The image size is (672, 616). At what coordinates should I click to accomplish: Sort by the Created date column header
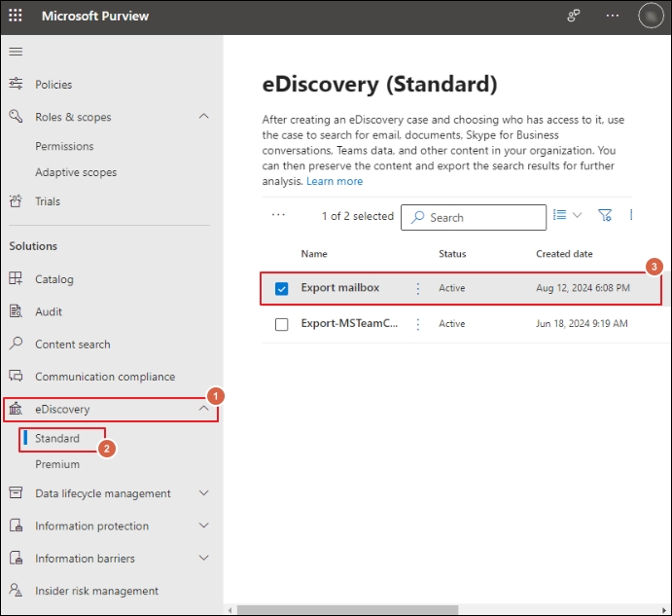click(x=564, y=254)
